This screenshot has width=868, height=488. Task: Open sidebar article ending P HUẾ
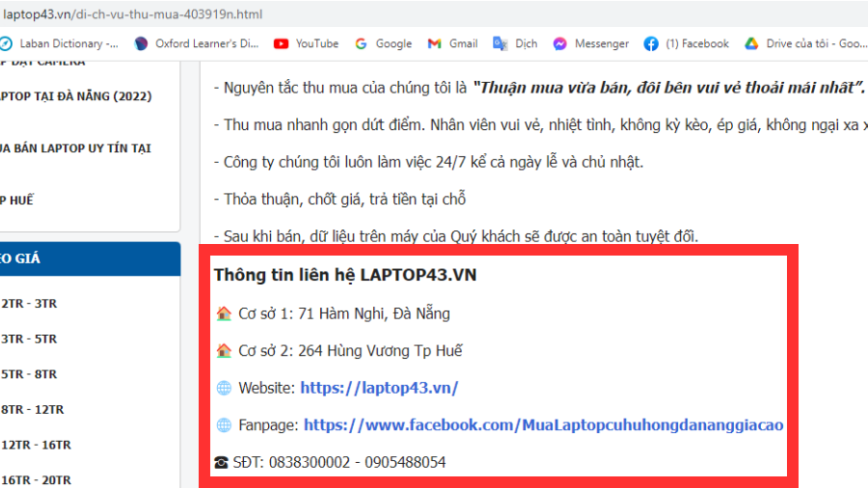16,201
